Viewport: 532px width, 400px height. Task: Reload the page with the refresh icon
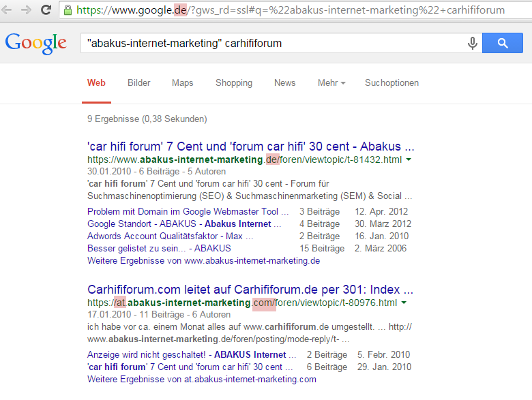click(46, 10)
